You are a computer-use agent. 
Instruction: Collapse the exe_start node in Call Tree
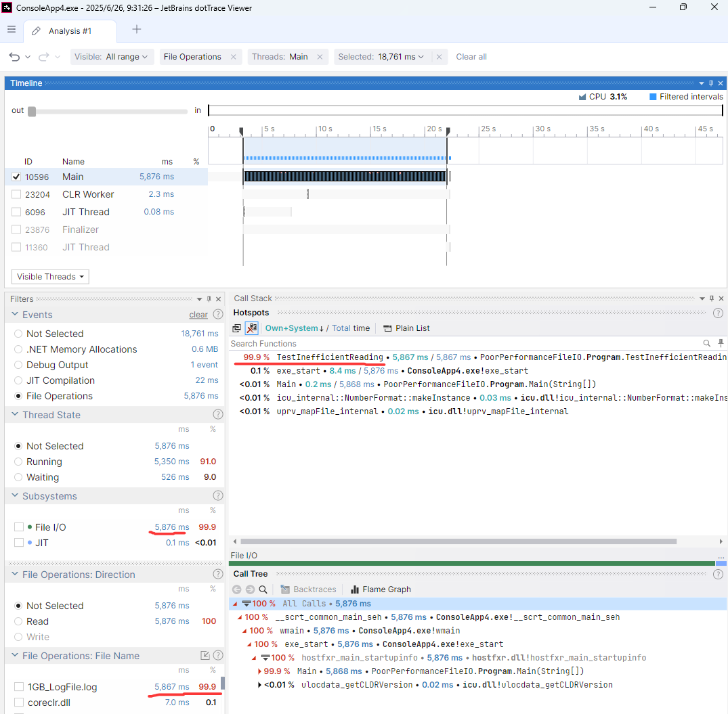249,644
